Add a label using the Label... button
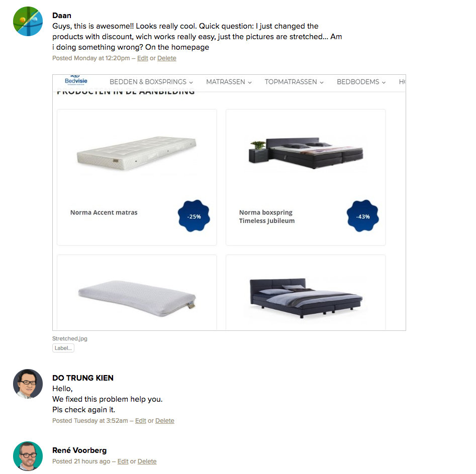This screenshot has width=476, height=474. click(63, 348)
